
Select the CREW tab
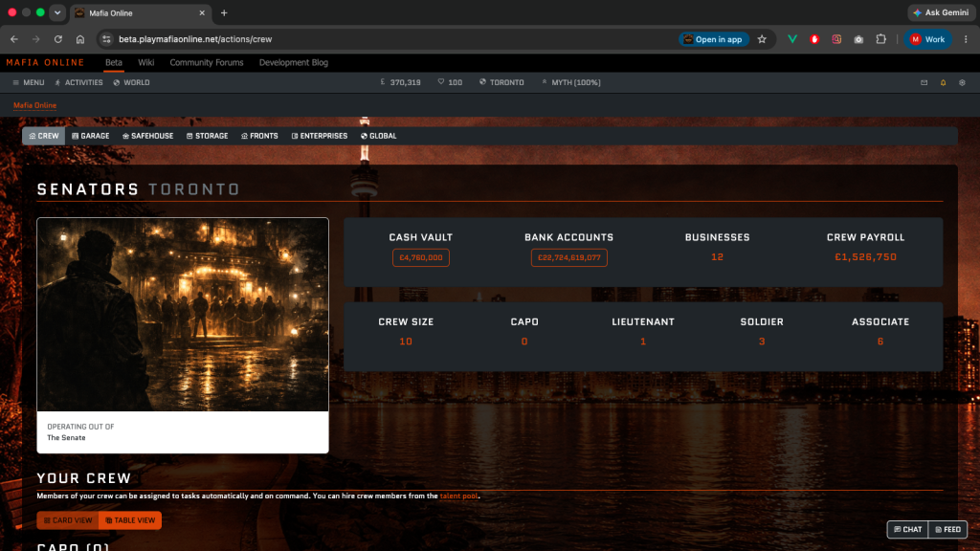pyautogui.click(x=44, y=136)
